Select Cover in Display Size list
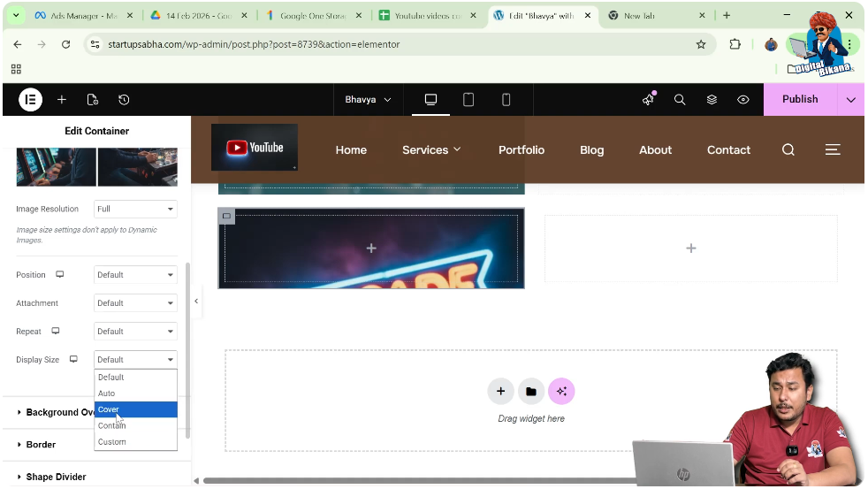Image resolution: width=868 pixels, height=489 pixels. click(135, 409)
